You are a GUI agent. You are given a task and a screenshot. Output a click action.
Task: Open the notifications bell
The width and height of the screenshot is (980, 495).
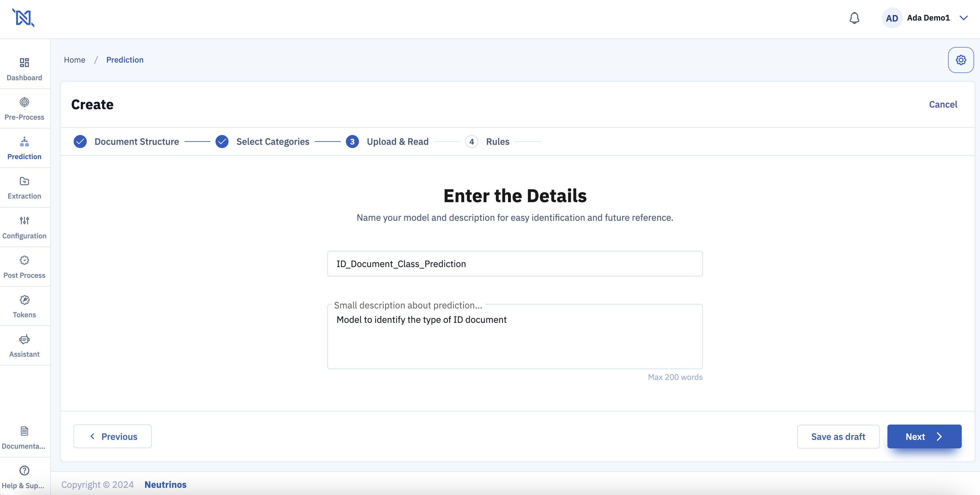[854, 18]
